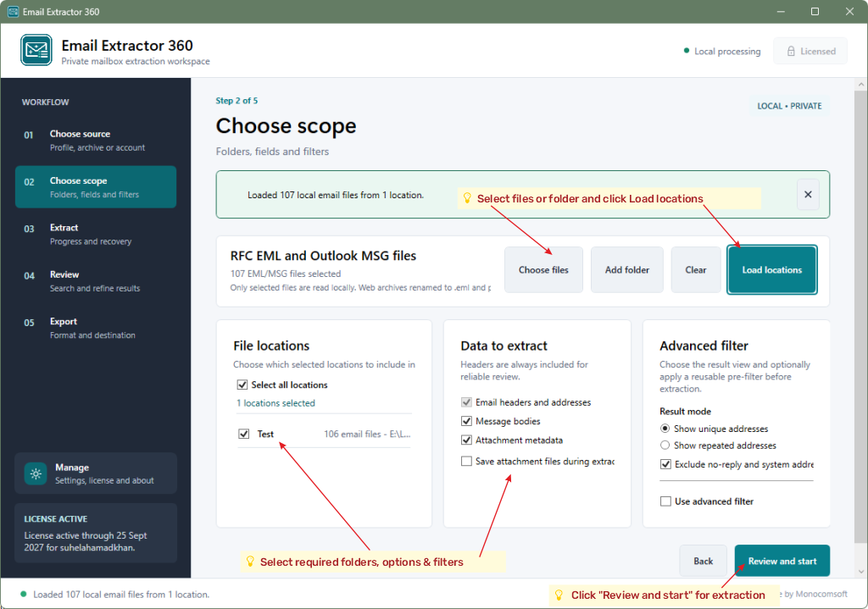Toggle Select all locations checkbox
868x609 pixels.
[x=242, y=385]
